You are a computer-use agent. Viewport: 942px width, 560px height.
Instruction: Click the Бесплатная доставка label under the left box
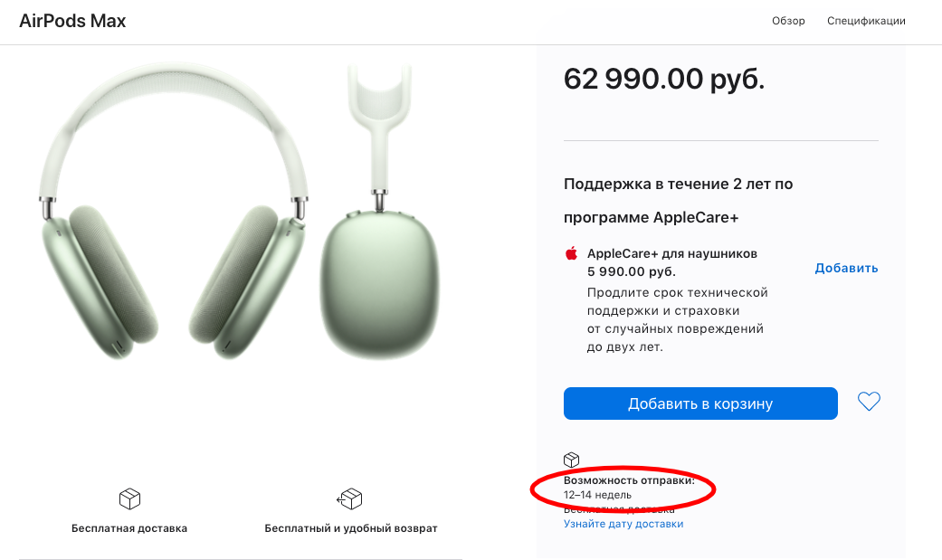(129, 528)
